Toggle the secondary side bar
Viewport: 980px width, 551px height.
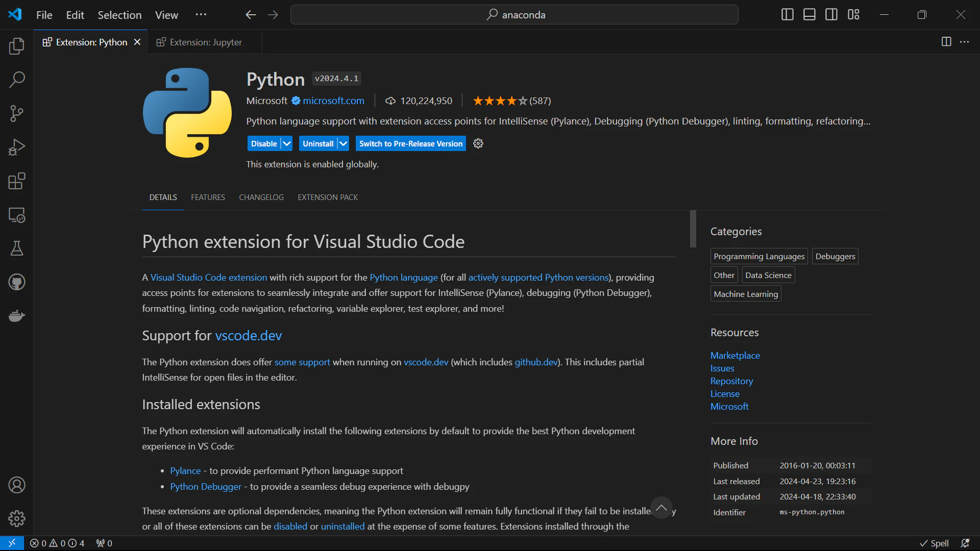point(831,14)
